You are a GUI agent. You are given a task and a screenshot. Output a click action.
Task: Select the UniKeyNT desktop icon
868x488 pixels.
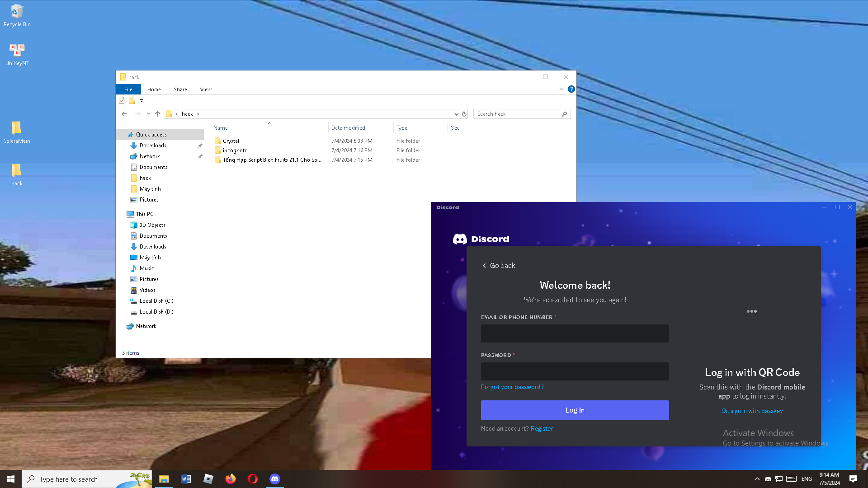17,55
